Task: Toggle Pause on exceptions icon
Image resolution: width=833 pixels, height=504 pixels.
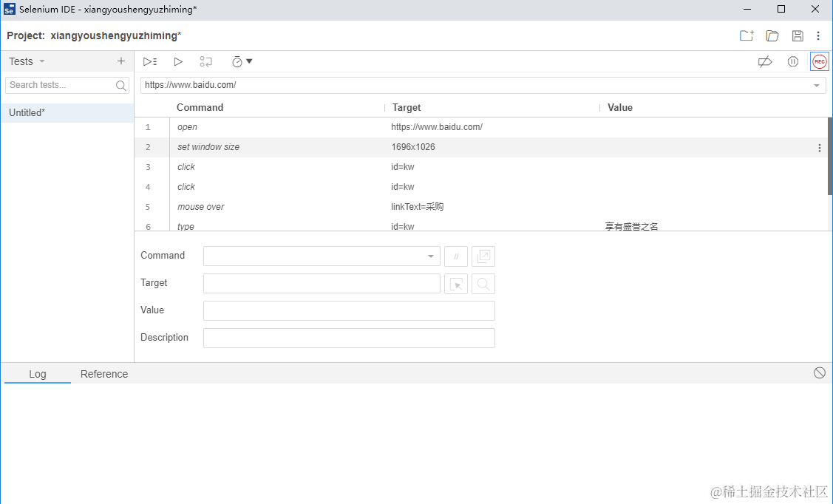Action: [792, 61]
